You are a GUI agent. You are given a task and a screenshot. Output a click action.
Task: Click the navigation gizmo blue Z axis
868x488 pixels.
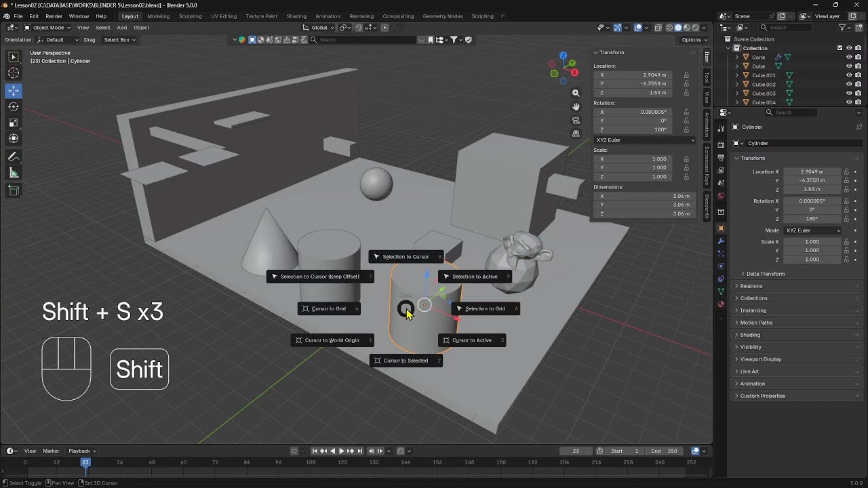564,56
